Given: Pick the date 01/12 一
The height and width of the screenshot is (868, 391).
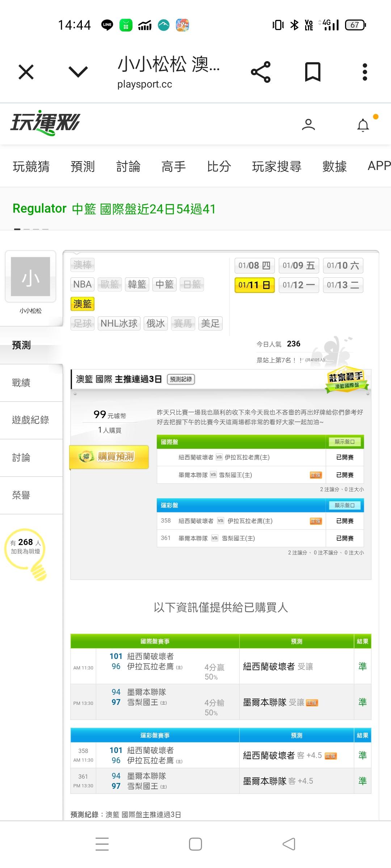Looking at the screenshot, I should (299, 285).
